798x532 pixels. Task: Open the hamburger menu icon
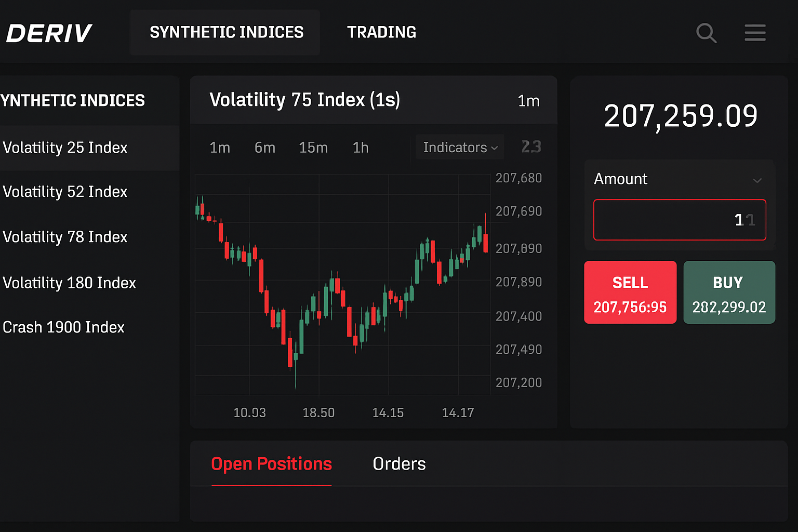(755, 32)
